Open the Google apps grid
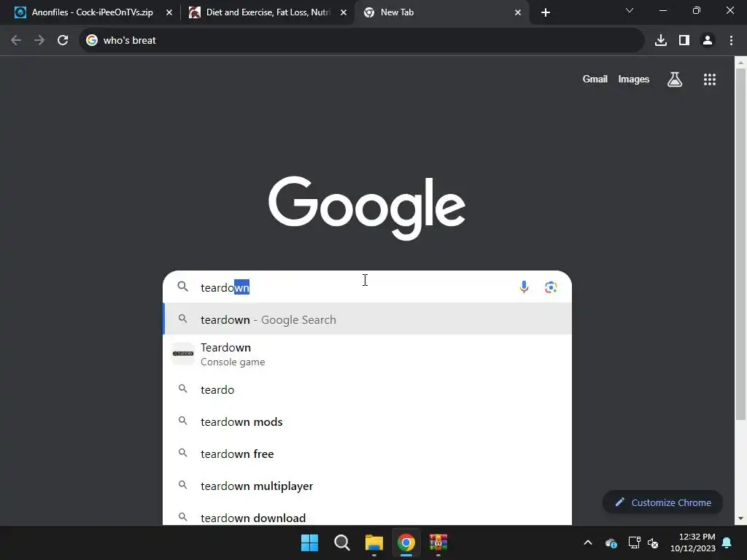 pos(710,79)
